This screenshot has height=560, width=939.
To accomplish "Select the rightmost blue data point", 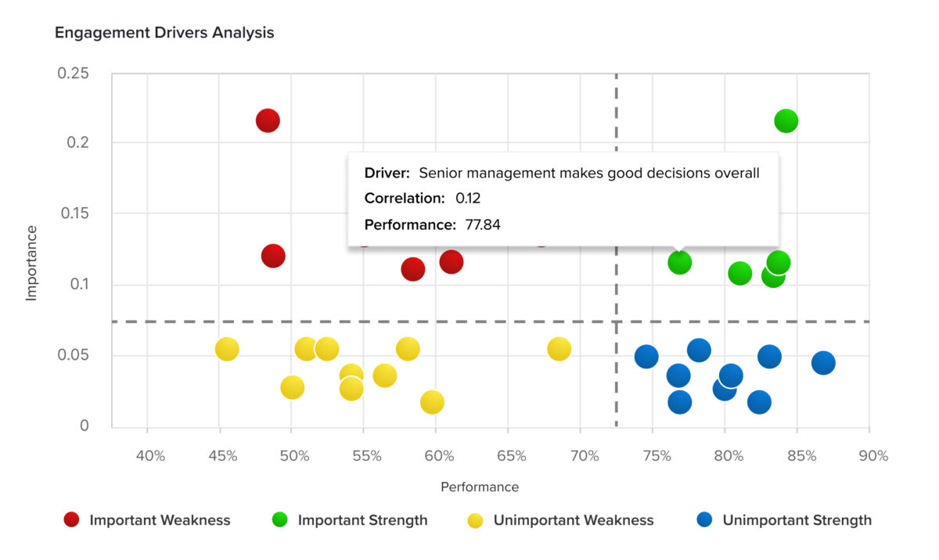I will pyautogui.click(x=822, y=363).
